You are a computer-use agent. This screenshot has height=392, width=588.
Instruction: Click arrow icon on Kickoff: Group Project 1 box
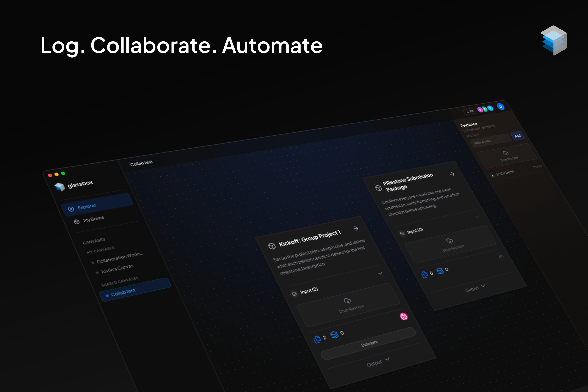[x=356, y=228]
